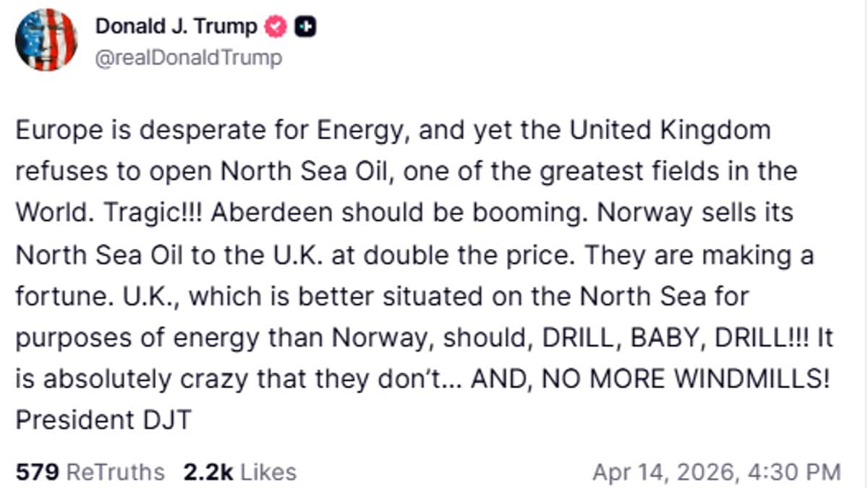Click the Donald J. Trump display name
This screenshot has width=868, height=488.
pyautogui.click(x=176, y=26)
